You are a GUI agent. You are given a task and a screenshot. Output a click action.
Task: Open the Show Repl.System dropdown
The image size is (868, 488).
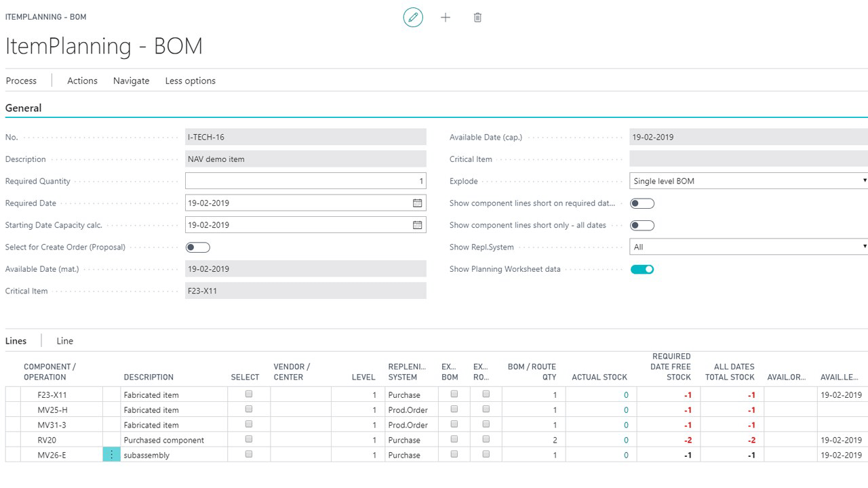coord(749,247)
